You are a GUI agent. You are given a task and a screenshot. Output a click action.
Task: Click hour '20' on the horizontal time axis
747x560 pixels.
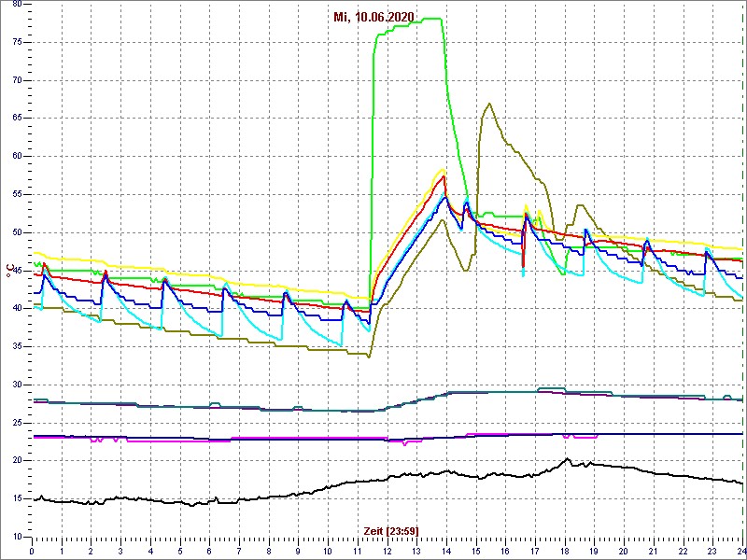point(624,552)
